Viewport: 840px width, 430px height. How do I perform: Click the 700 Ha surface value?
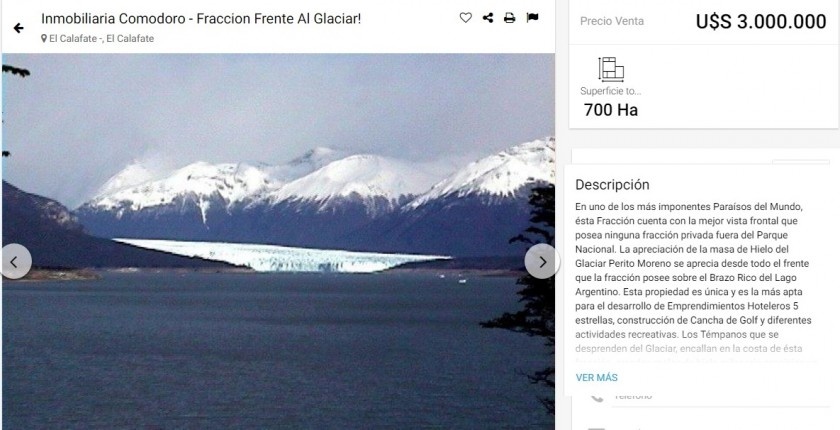(x=611, y=110)
